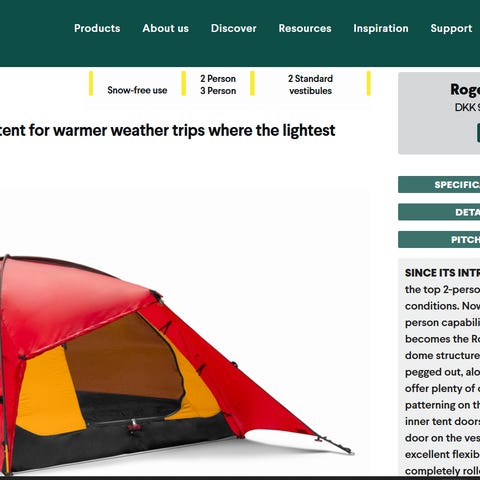The height and width of the screenshot is (480, 480).
Task: Click the 2 Person 3 Person capacity label
Action: coord(218,85)
